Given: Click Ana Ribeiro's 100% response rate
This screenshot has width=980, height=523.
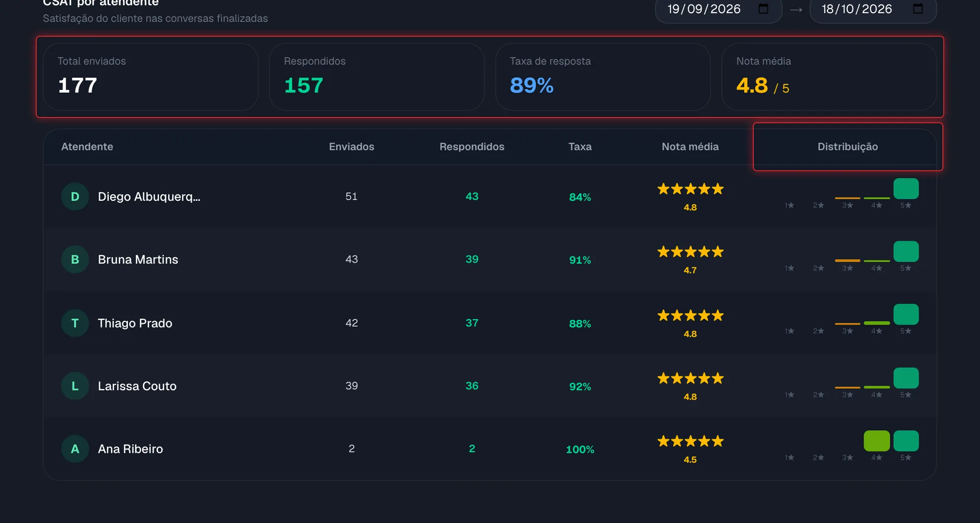Looking at the screenshot, I should pos(580,449).
